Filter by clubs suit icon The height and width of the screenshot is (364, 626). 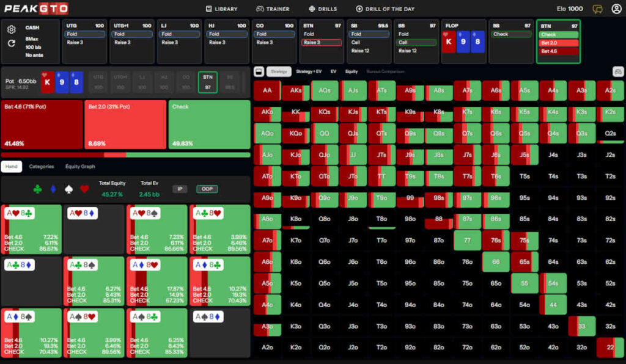click(x=38, y=189)
